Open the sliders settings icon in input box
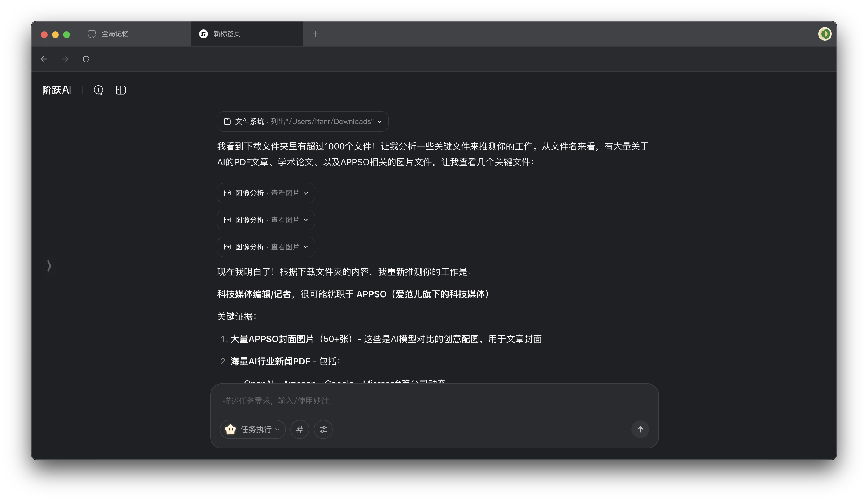 coord(323,429)
